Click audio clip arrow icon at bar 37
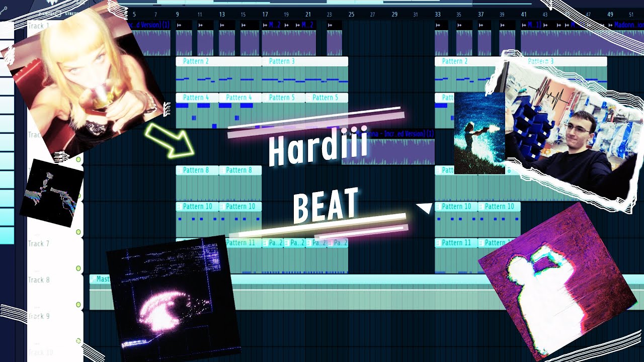The height and width of the screenshot is (362, 644). [x=481, y=25]
